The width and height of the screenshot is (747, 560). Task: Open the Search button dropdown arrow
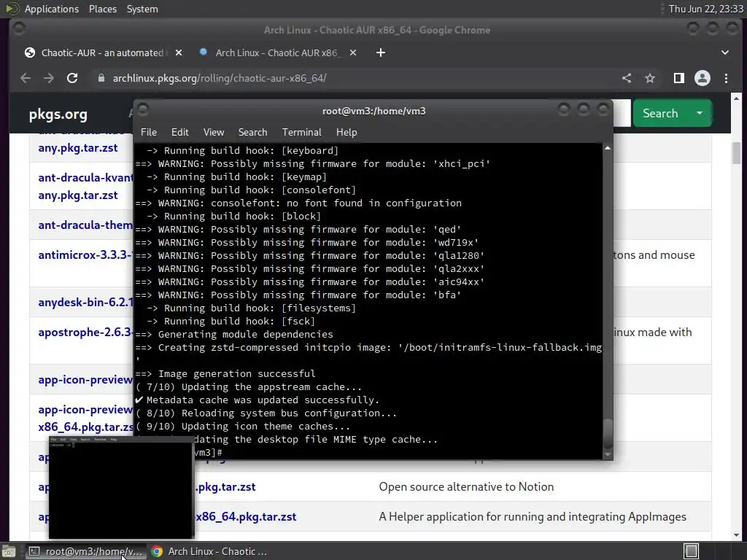[x=700, y=113]
